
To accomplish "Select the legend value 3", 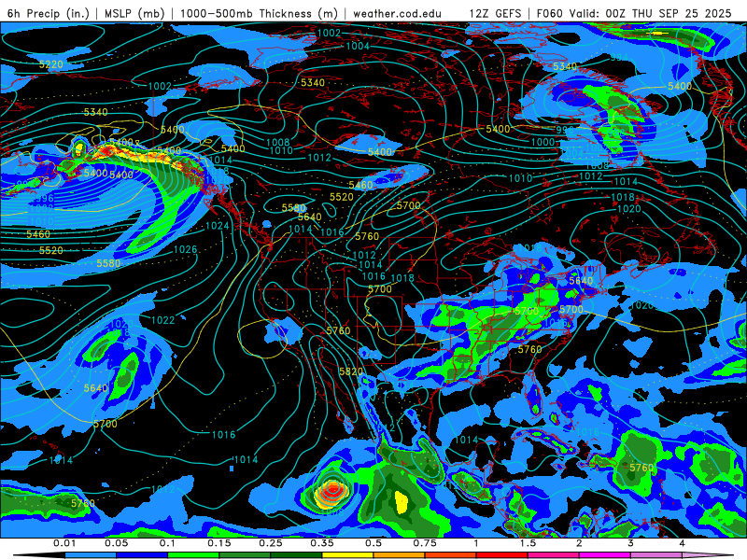I will click(631, 543).
